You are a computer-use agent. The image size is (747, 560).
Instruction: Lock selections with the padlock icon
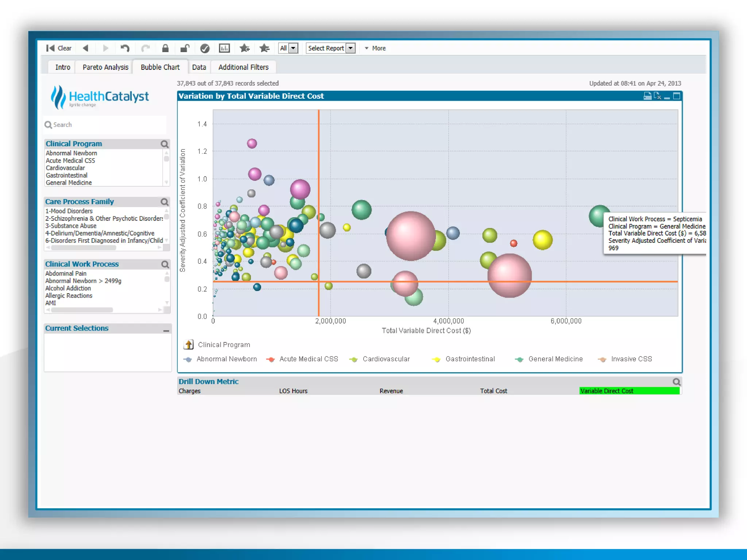tap(165, 48)
